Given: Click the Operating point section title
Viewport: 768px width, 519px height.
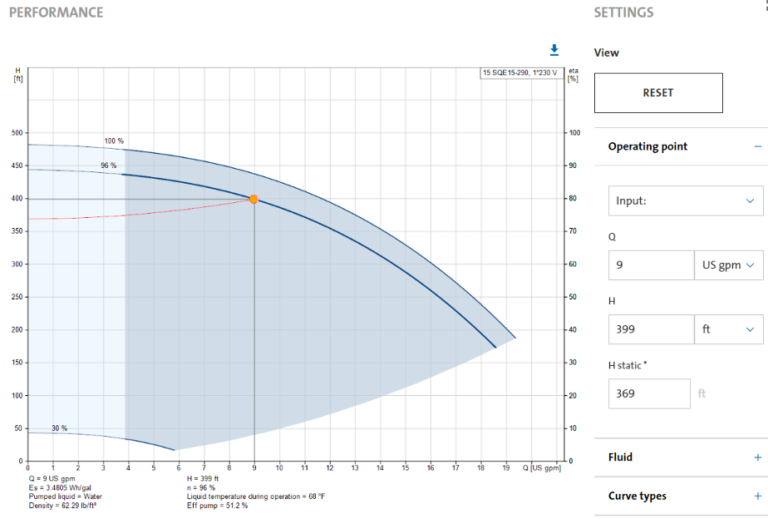Looking at the screenshot, I should tap(647, 146).
